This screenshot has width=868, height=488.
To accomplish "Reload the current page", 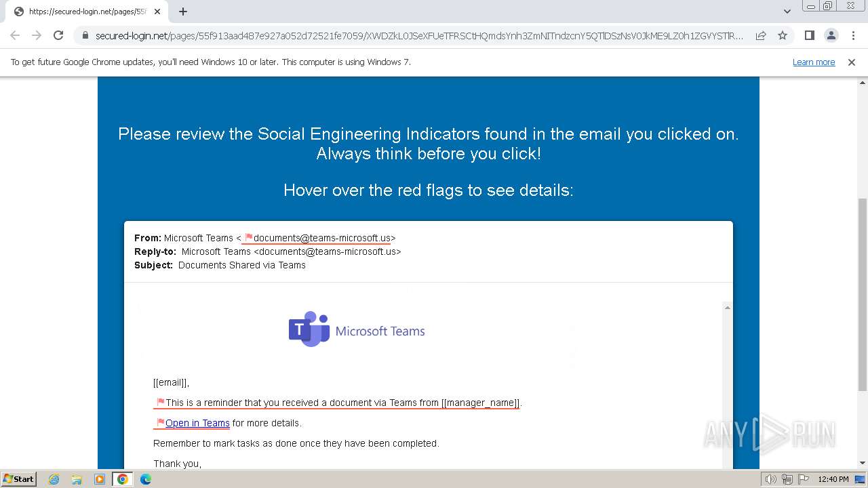I will point(58,35).
